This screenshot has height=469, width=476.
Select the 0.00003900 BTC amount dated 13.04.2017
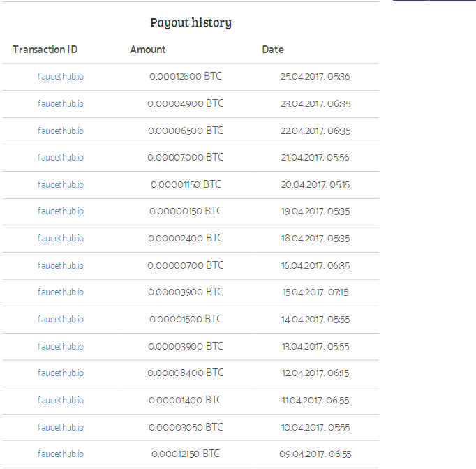point(186,346)
